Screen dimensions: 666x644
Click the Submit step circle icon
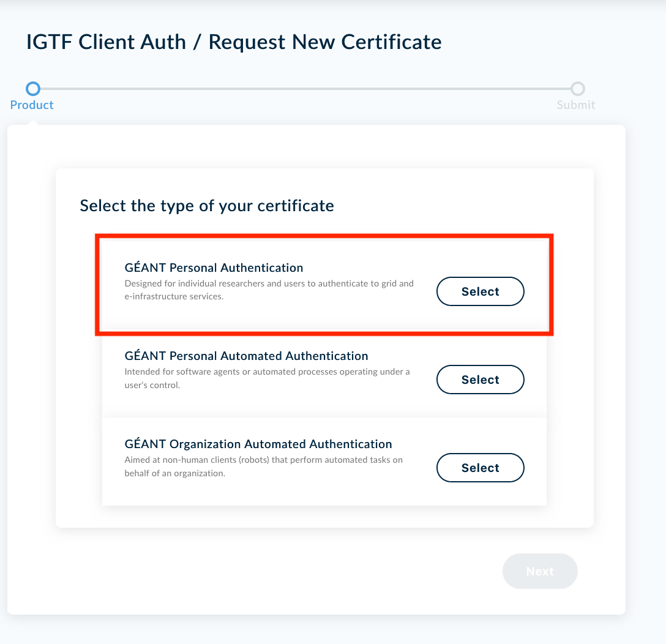[577, 89]
